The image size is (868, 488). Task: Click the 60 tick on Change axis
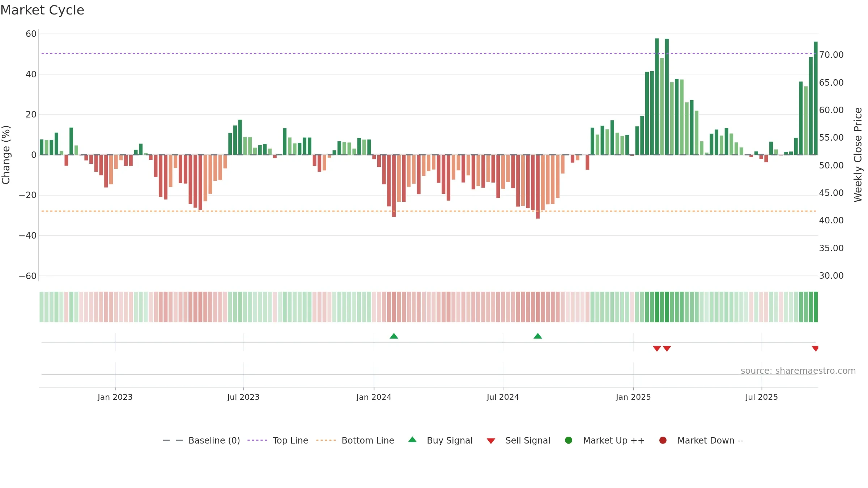tap(31, 34)
